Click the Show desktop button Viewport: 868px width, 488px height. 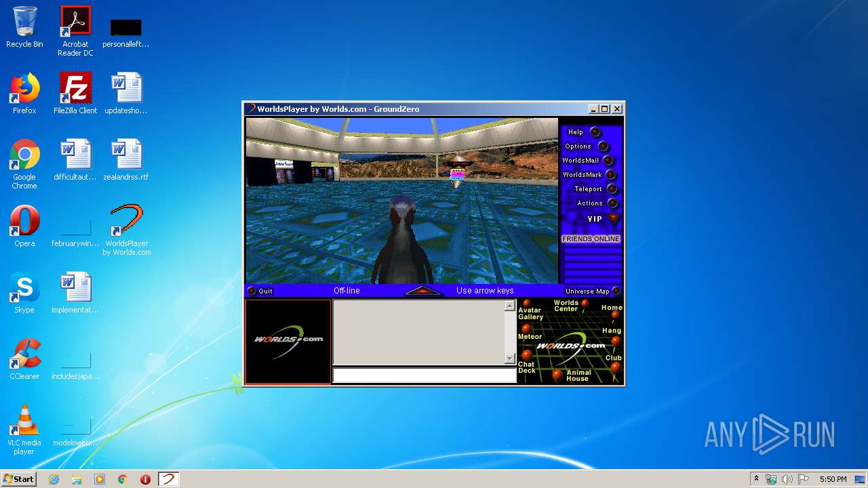pyautogui.click(x=861, y=479)
